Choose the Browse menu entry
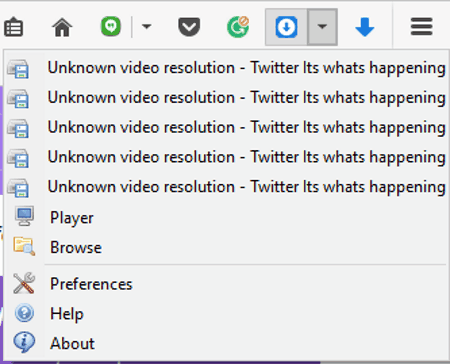Viewport: 450px width, 364px height. [x=225, y=247]
